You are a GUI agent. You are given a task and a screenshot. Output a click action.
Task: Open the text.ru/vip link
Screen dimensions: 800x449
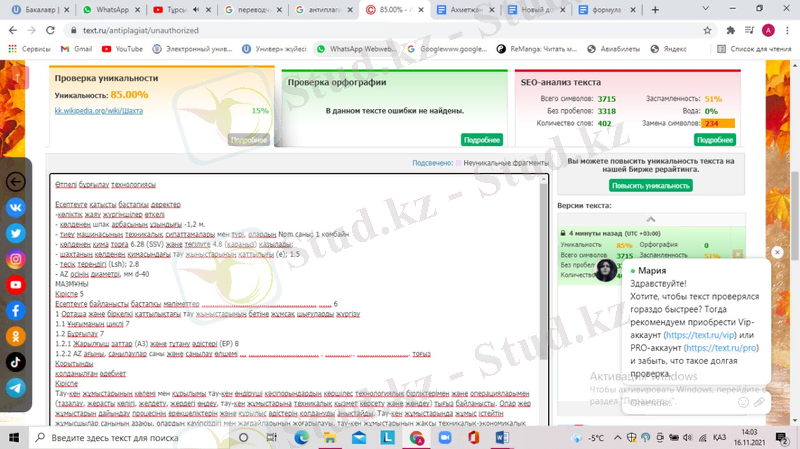[700, 335]
